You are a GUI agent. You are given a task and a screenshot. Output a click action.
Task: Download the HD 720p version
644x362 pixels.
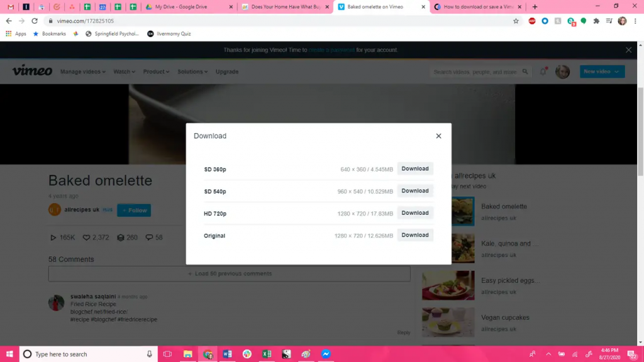tap(415, 213)
